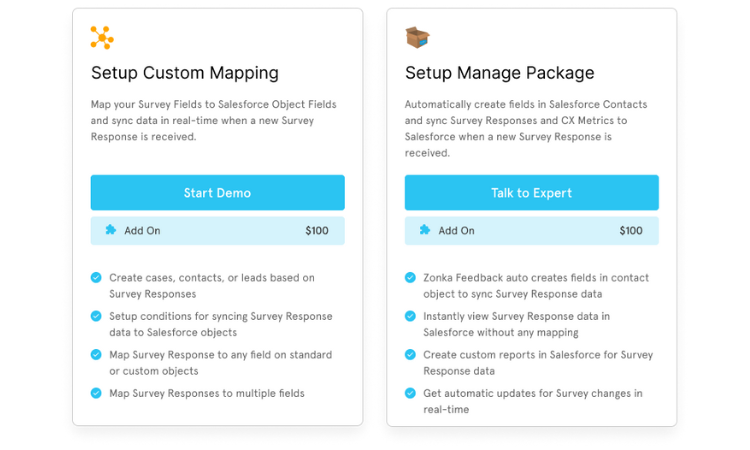Click checkmark beside 'Get automatic updates for Survey'

pos(410,393)
